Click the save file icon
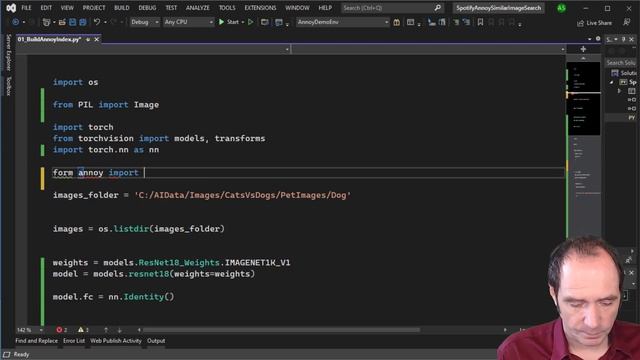This screenshot has width=640, height=360. [73, 22]
